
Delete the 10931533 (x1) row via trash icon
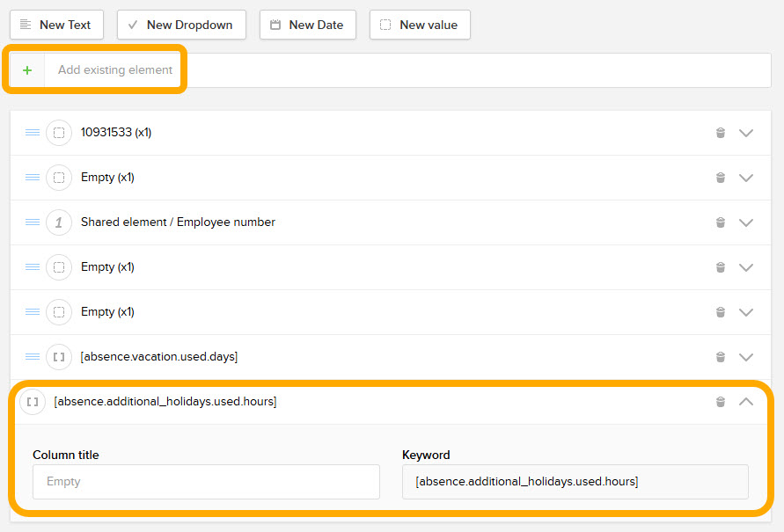(x=720, y=133)
